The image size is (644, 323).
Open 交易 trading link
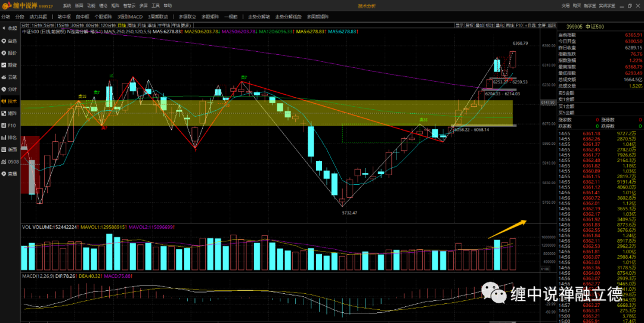565,6
